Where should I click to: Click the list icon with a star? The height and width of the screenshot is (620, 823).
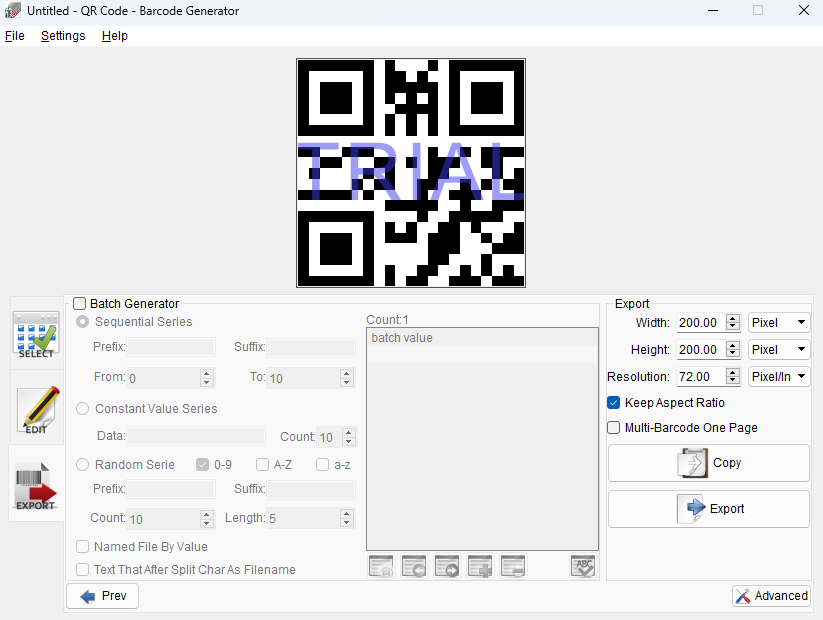pos(381,567)
